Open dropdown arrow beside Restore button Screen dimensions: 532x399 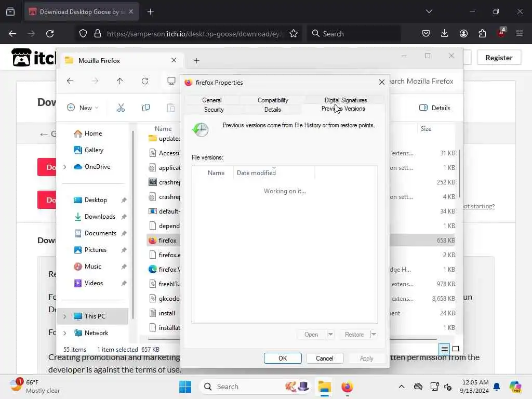pos(373,335)
